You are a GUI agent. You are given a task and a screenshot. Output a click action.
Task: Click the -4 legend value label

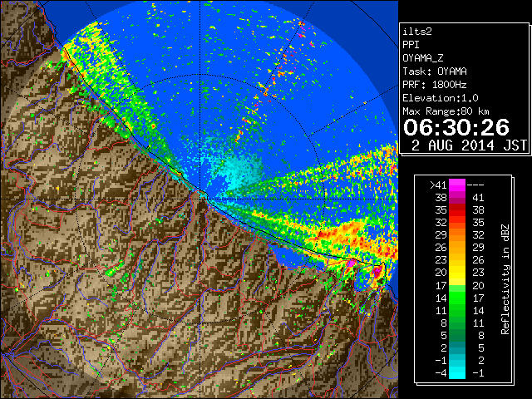point(441,373)
